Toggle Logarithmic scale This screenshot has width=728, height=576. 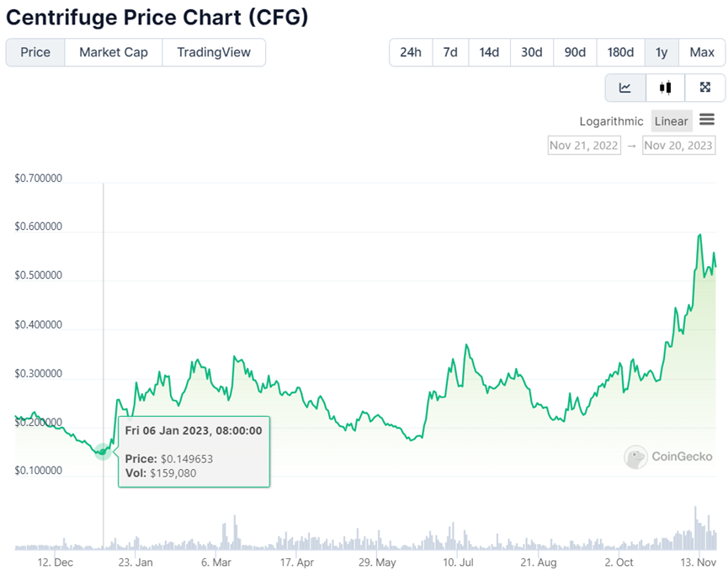tap(611, 121)
